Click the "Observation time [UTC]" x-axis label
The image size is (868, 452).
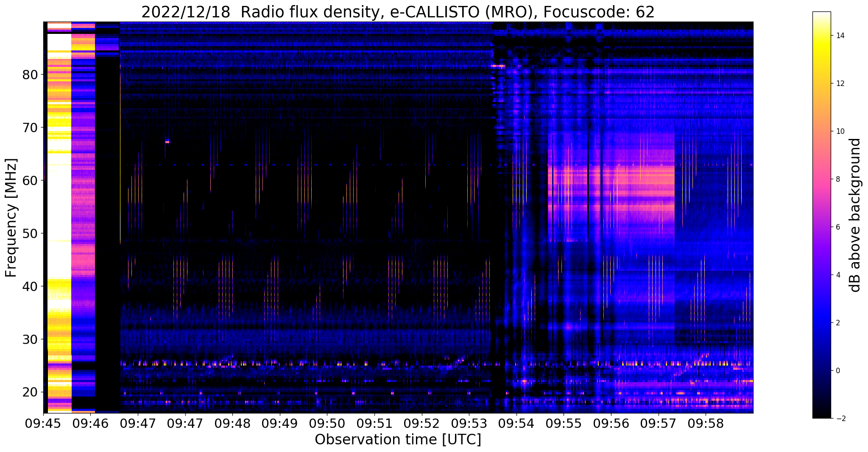pyautogui.click(x=398, y=440)
